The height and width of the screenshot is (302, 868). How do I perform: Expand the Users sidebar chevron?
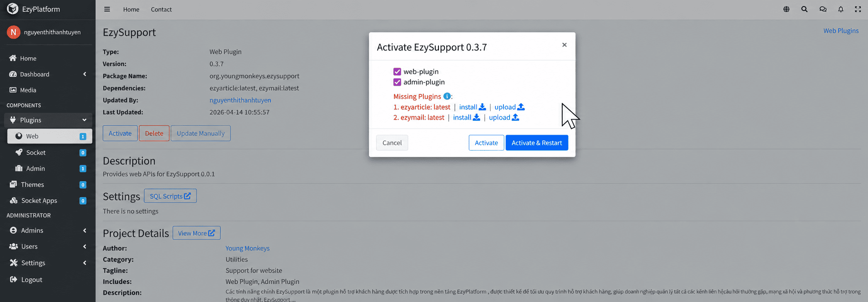(x=85, y=246)
